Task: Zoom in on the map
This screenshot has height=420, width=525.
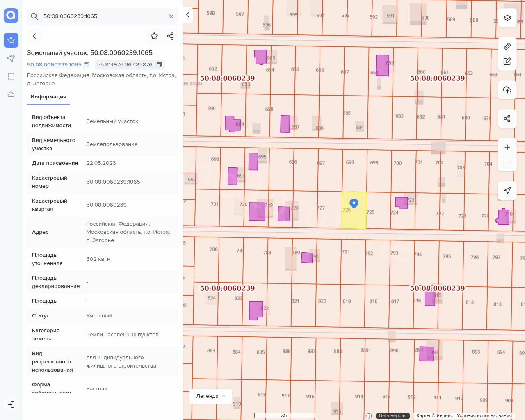Action: pyautogui.click(x=507, y=147)
